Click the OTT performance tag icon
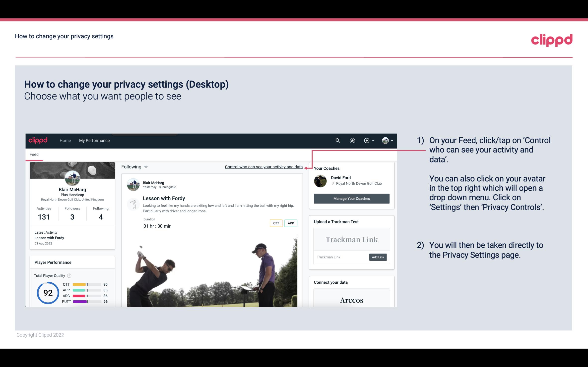This screenshot has width=588, height=367. coord(275,223)
